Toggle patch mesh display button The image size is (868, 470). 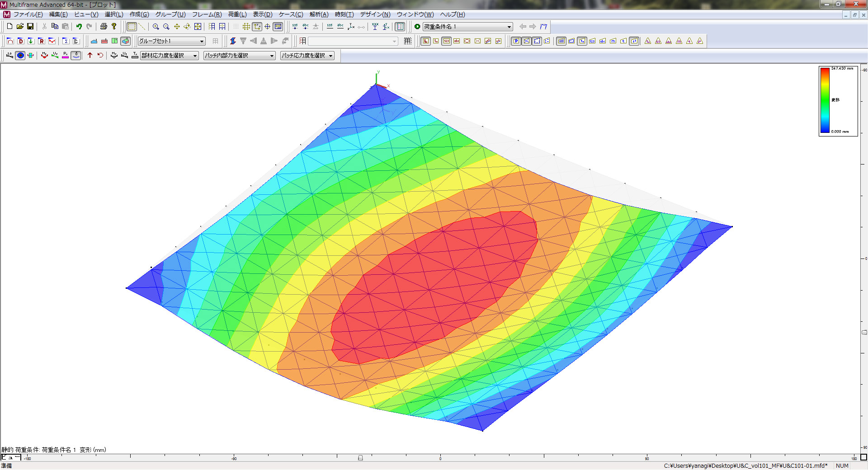(x=527, y=41)
